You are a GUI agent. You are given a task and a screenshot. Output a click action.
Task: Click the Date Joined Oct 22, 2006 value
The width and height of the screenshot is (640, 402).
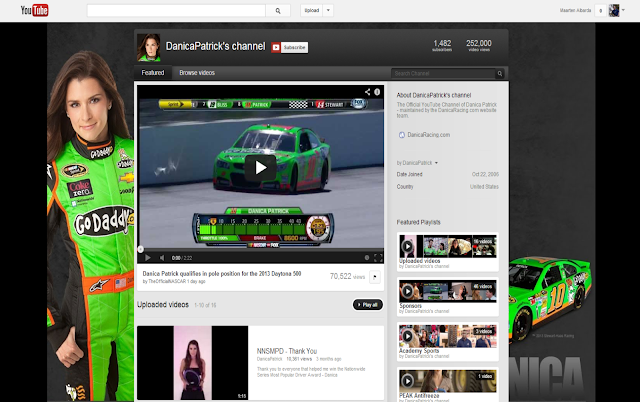point(485,174)
